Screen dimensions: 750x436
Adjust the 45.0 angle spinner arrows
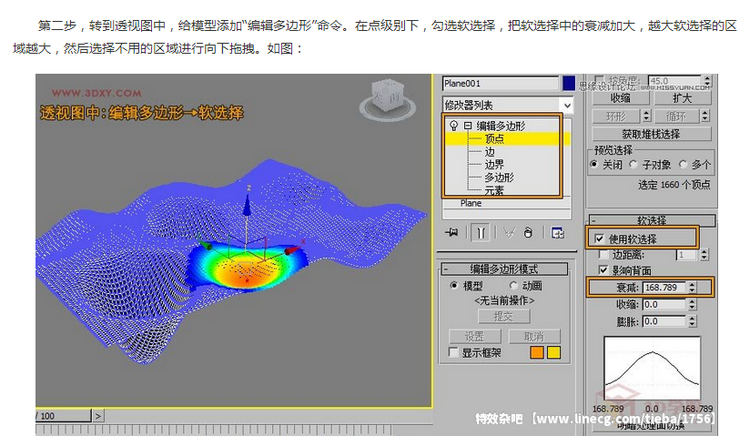(707, 80)
